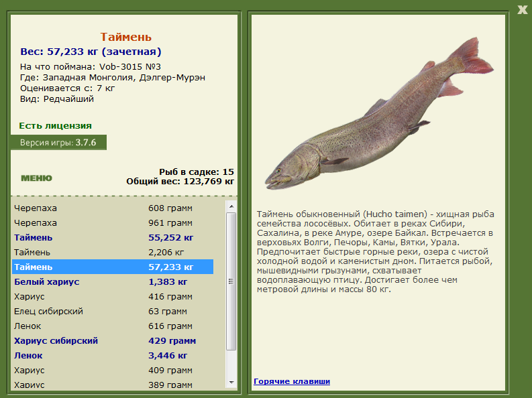
Task: Select the Черепаха 961 грамм row
Action: (113, 223)
